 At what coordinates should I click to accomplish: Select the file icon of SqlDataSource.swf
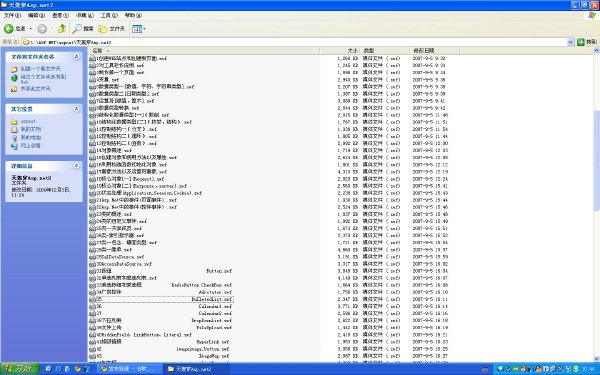pos(92,257)
